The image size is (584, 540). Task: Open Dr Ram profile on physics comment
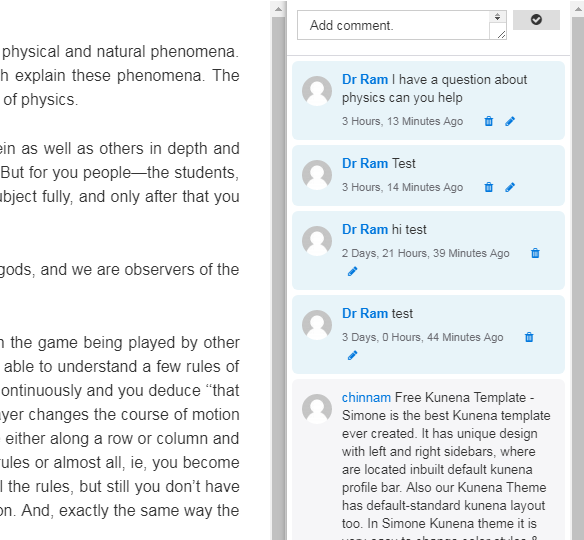click(365, 80)
